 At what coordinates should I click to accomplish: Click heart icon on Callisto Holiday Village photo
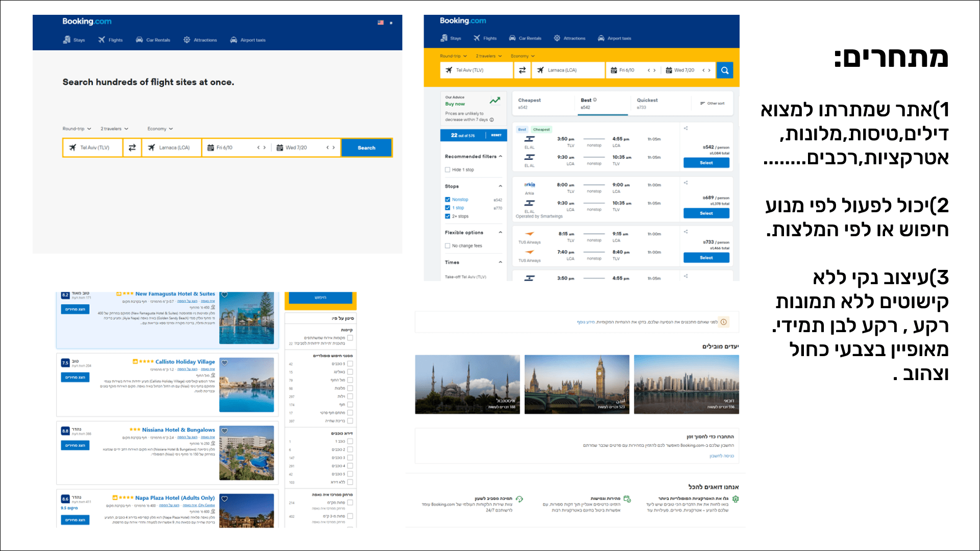click(225, 363)
